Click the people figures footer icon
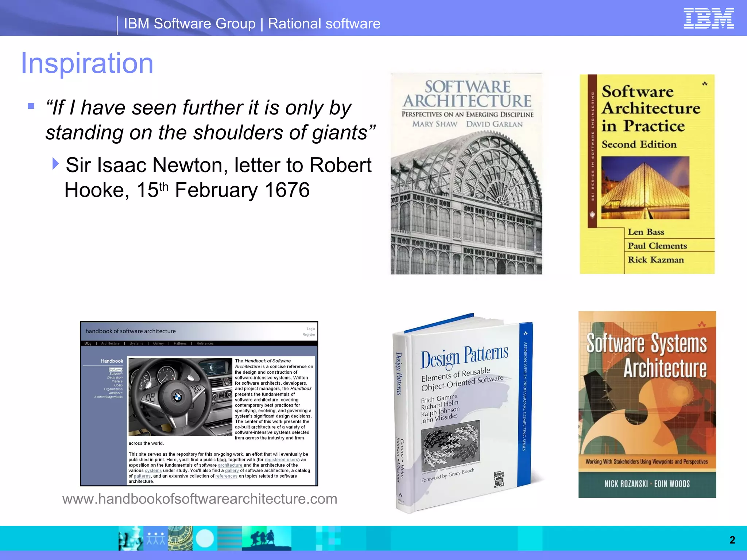The width and height of the screenshot is (747, 560). point(156,538)
